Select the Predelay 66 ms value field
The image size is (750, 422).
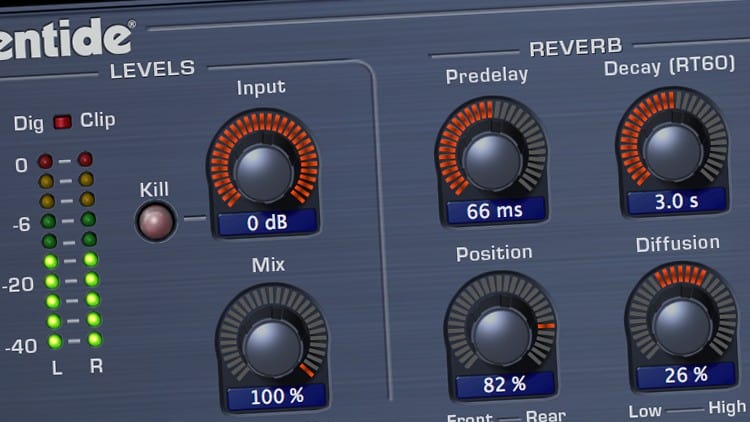495,211
